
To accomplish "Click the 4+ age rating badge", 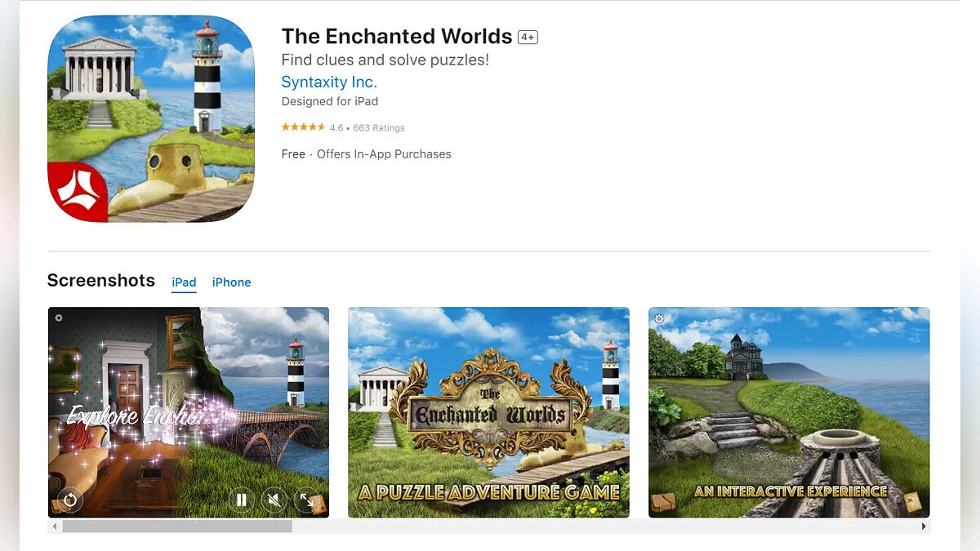I will [528, 38].
